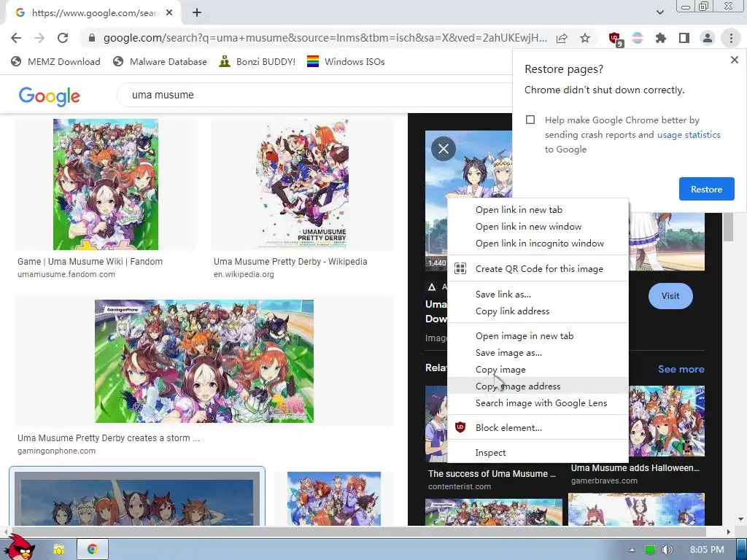Click the address bar URL
The height and width of the screenshot is (560, 747).
click(x=325, y=38)
